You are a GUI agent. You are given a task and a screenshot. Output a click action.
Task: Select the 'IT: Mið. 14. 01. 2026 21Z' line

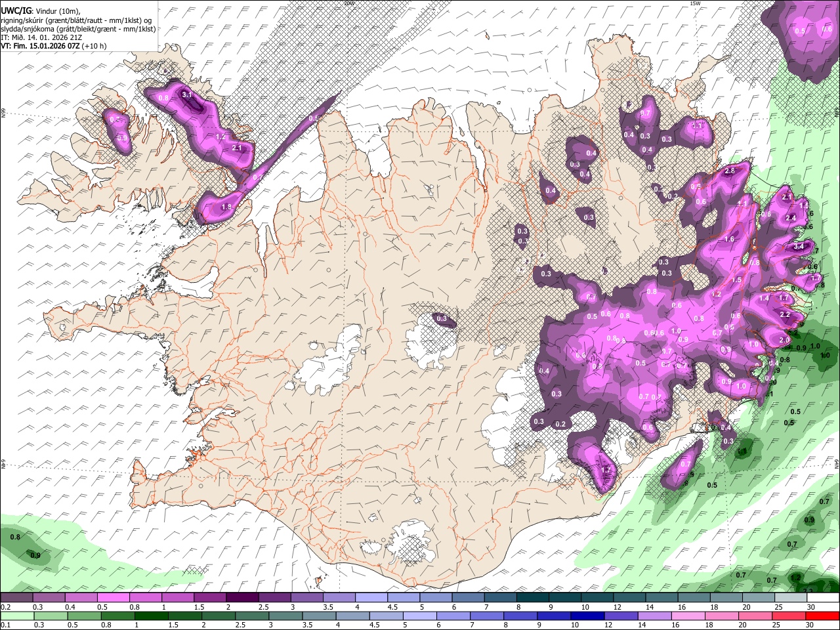(43, 37)
